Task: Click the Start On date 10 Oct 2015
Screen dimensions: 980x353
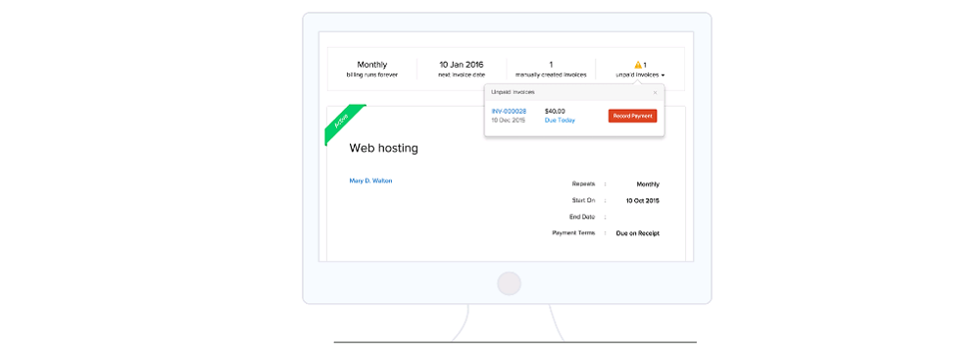Action: click(x=643, y=201)
